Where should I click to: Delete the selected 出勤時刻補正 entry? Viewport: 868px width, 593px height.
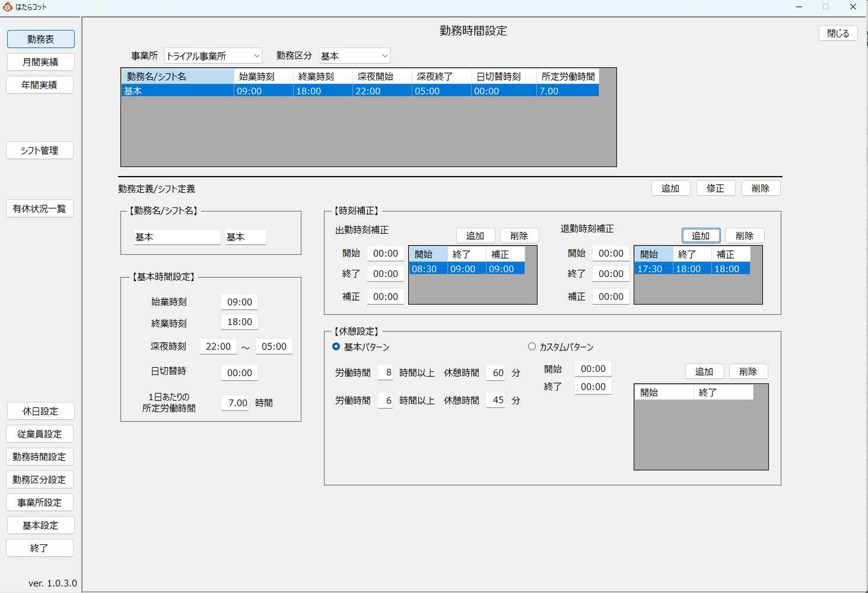519,235
